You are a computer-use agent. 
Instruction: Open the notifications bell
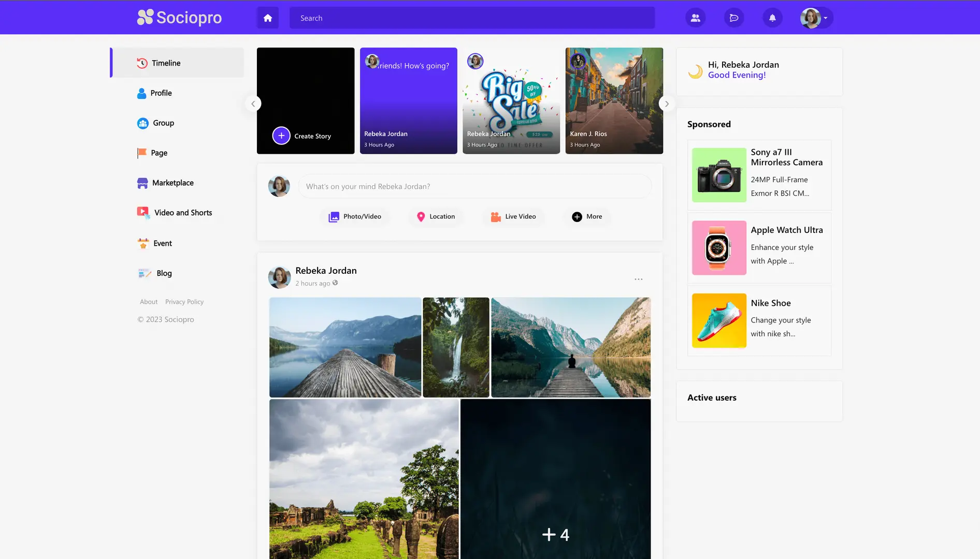pos(772,18)
